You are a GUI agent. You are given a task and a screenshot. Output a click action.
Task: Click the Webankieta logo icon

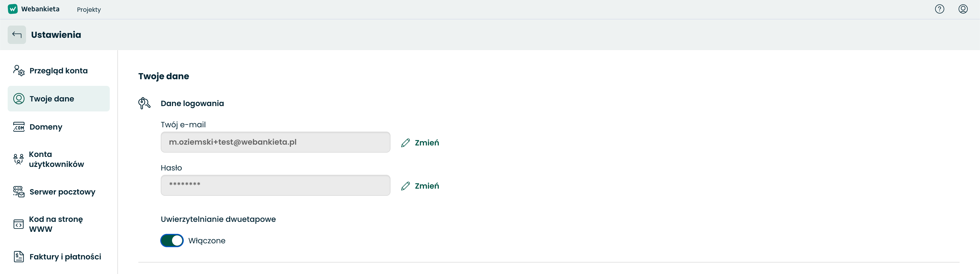click(x=13, y=9)
